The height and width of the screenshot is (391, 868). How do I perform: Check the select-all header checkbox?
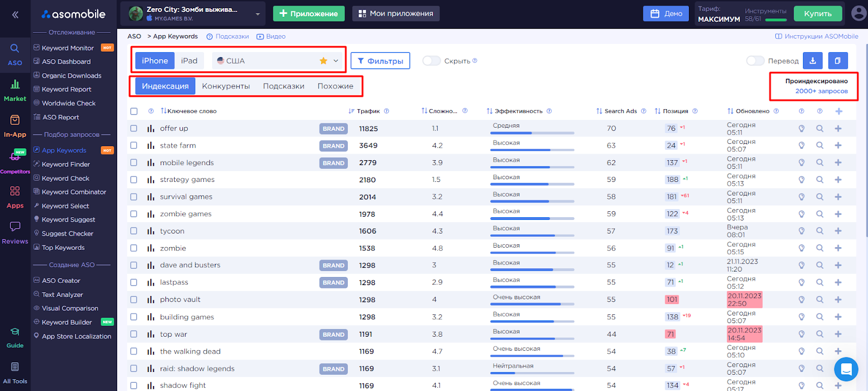(x=134, y=111)
